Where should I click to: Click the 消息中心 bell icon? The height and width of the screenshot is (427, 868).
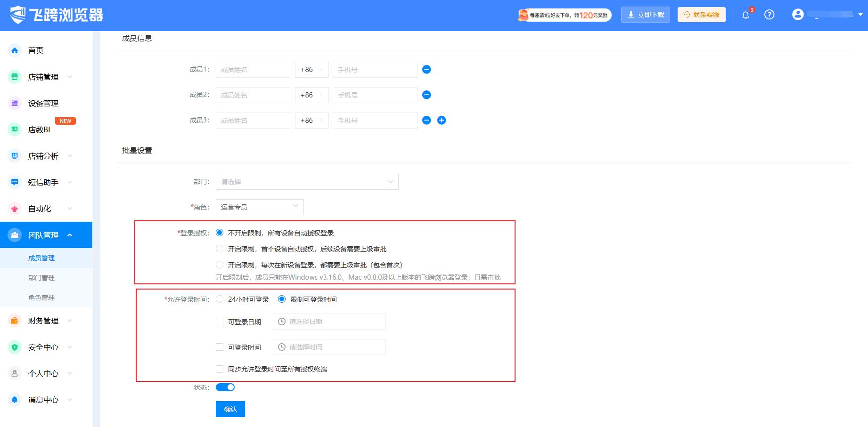tap(15, 400)
